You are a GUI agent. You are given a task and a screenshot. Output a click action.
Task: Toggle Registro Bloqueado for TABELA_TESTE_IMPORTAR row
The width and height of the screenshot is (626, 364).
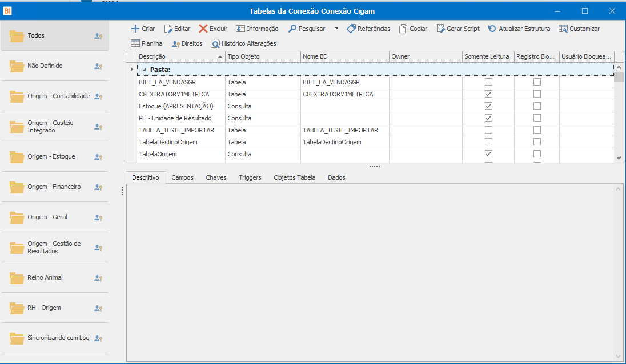click(537, 130)
